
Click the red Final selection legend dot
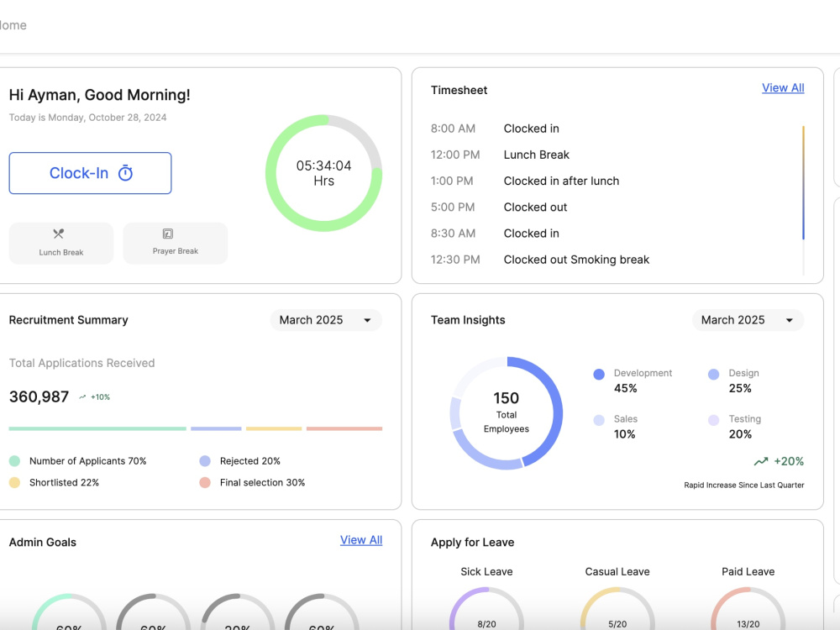click(x=205, y=483)
